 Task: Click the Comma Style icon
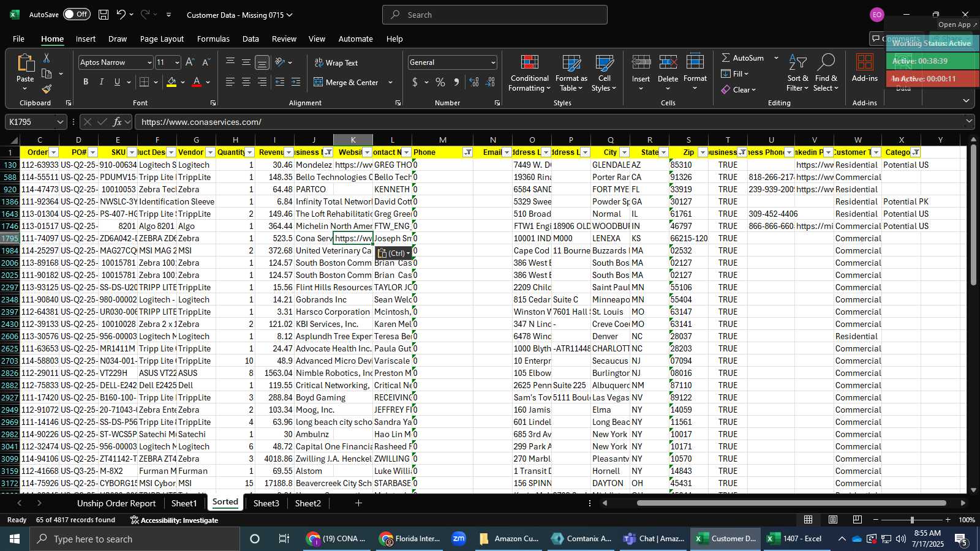(456, 82)
